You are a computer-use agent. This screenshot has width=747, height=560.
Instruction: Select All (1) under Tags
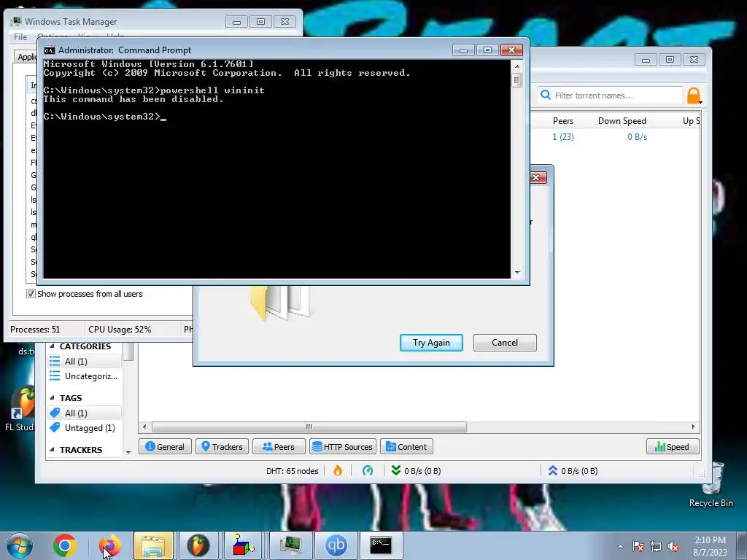click(x=85, y=413)
